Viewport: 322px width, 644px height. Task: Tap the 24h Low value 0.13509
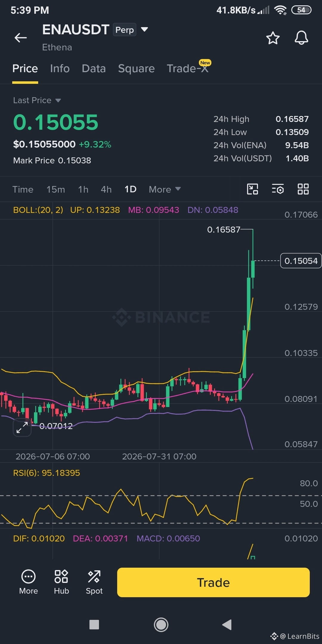[x=292, y=132]
